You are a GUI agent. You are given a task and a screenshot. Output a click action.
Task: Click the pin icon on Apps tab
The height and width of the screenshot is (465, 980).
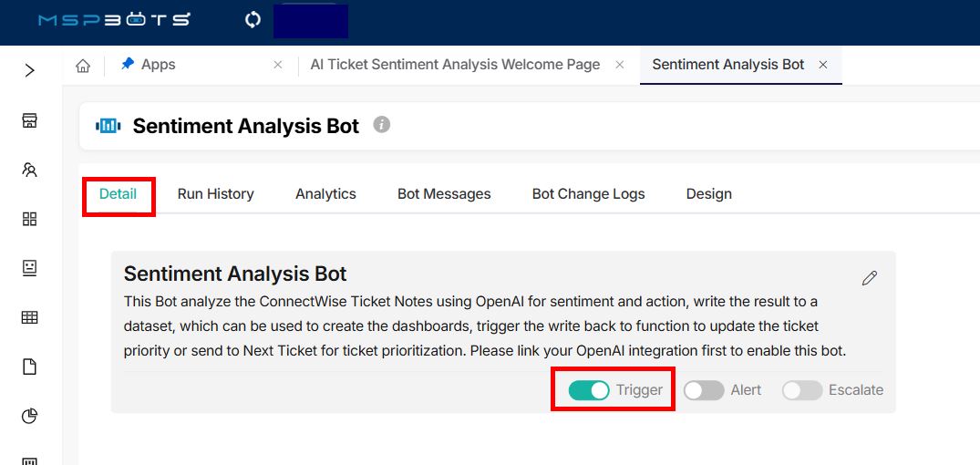(128, 65)
